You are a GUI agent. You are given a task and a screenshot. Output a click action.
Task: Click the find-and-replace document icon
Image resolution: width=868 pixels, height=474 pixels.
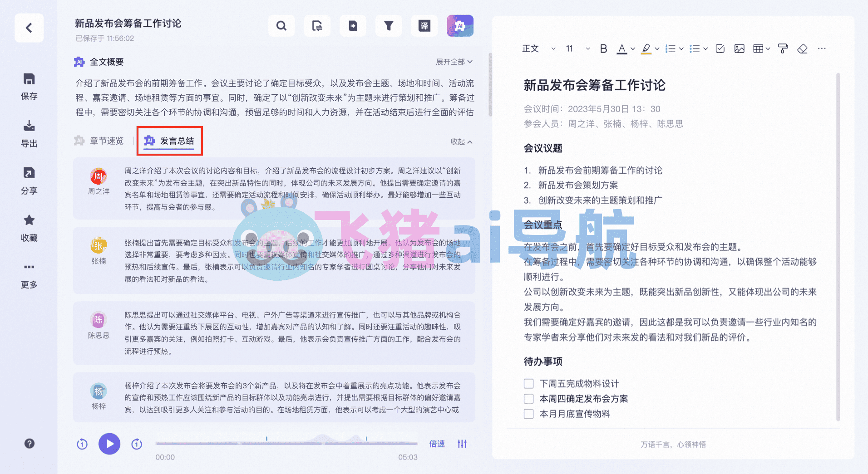317,26
